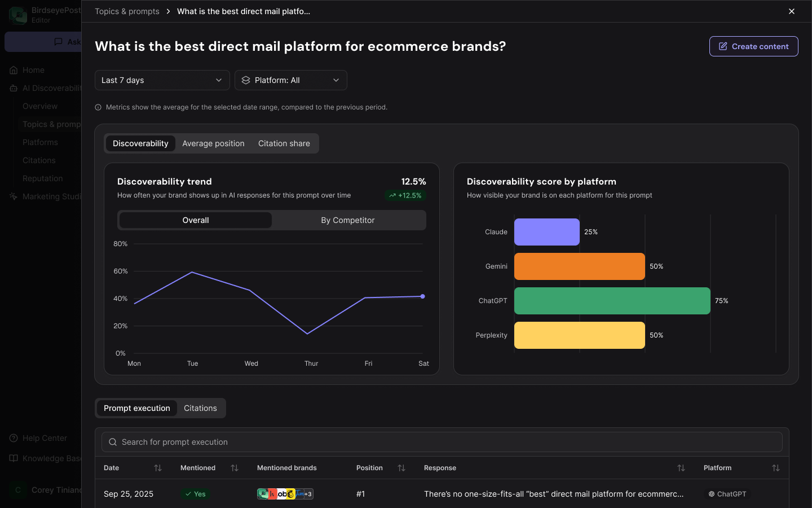Click the Mentioned brands column header
The width and height of the screenshot is (812, 508).
point(287,468)
